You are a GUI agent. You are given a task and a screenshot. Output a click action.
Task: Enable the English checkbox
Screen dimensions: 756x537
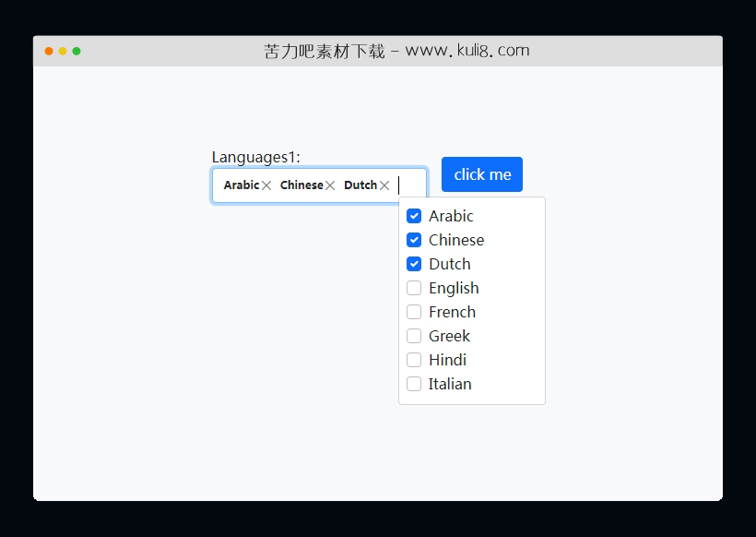414,288
